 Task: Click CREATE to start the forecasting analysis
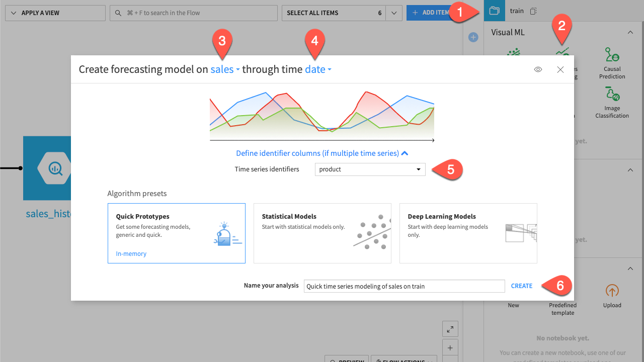(x=521, y=286)
